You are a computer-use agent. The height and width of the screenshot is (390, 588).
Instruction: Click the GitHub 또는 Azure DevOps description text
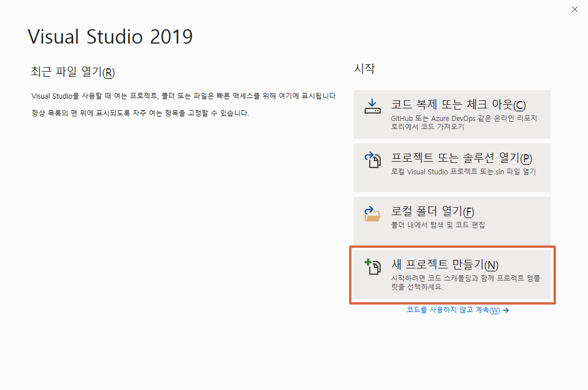464,123
